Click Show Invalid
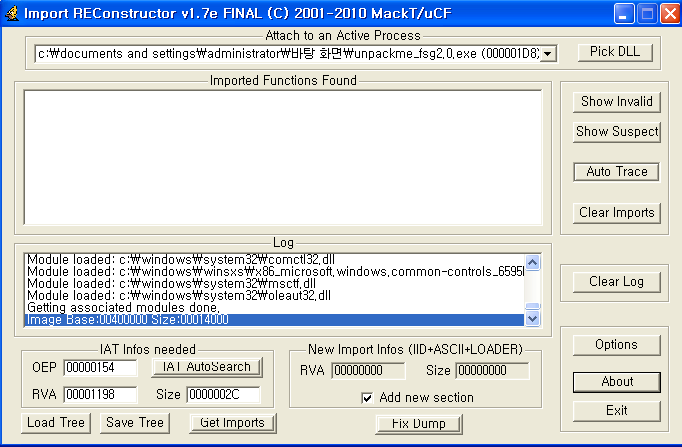Viewport: 682px width, 447px height. pyautogui.click(x=617, y=102)
